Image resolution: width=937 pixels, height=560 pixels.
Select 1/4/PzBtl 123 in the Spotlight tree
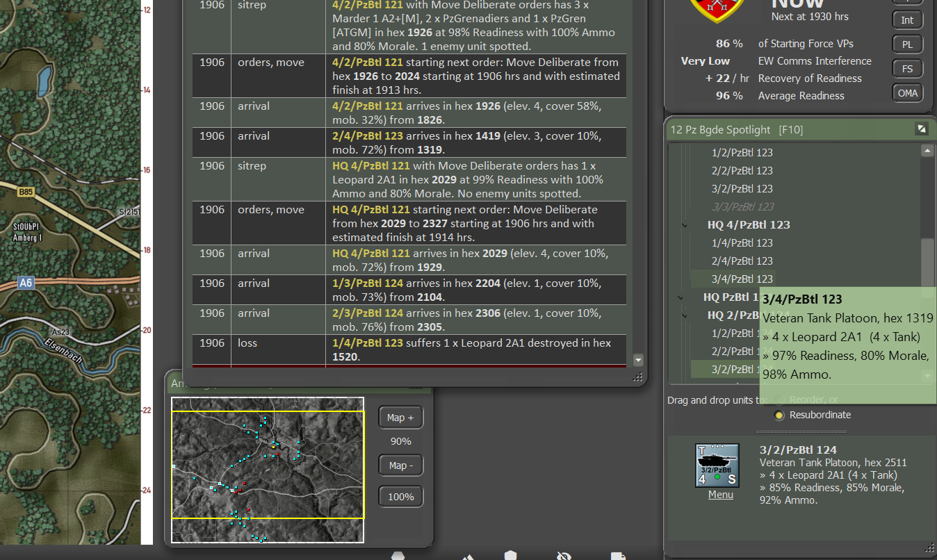pyautogui.click(x=742, y=243)
